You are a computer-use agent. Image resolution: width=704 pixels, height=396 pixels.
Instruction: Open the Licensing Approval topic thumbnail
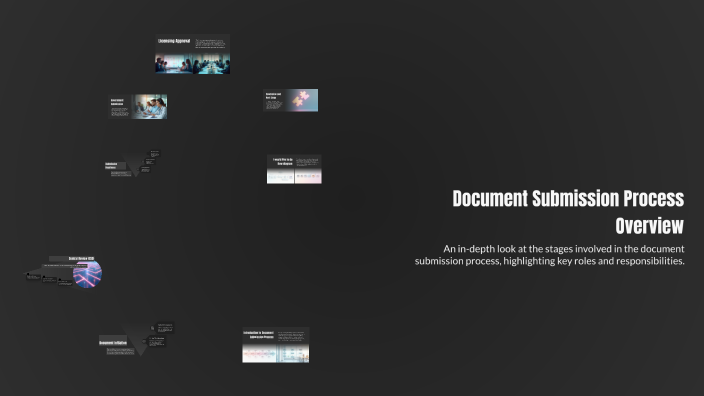(193, 54)
